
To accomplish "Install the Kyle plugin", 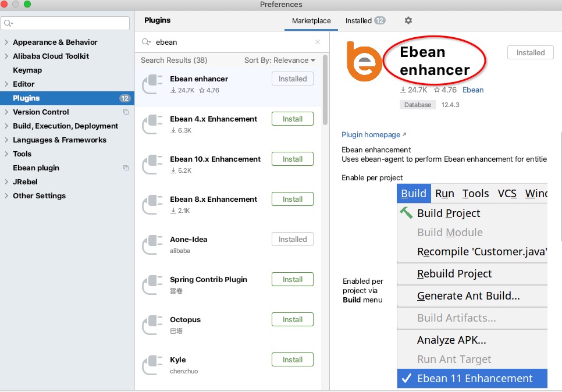I will [293, 360].
